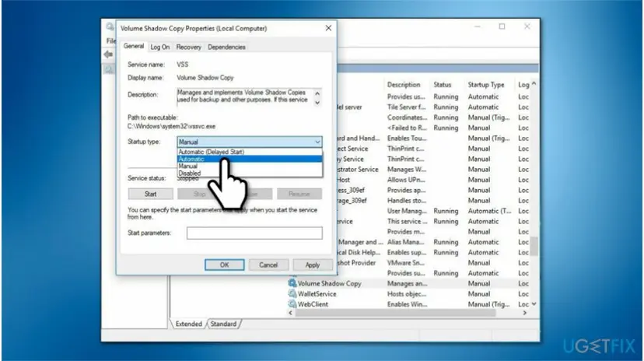Apply the service property changes
The width and height of the screenshot is (644, 361).
point(312,265)
